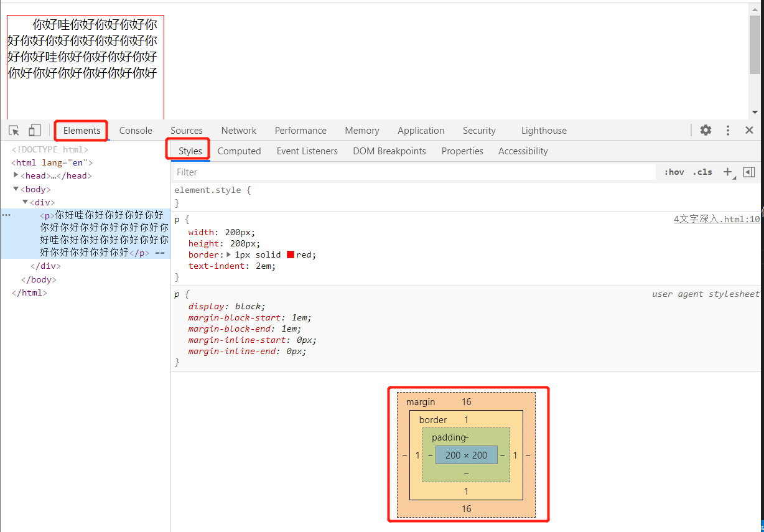Image resolution: width=764 pixels, height=532 pixels.
Task: Expand the head element node
Action: point(16,175)
